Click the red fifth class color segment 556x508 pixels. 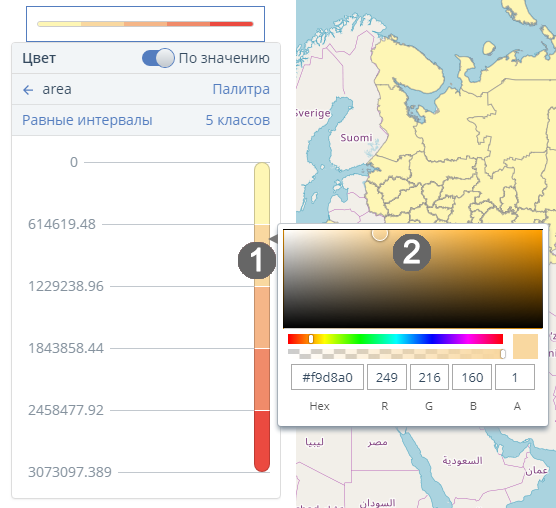tap(262, 441)
